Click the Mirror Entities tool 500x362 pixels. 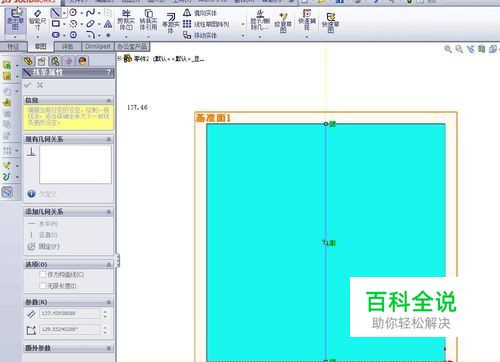[x=200, y=13]
